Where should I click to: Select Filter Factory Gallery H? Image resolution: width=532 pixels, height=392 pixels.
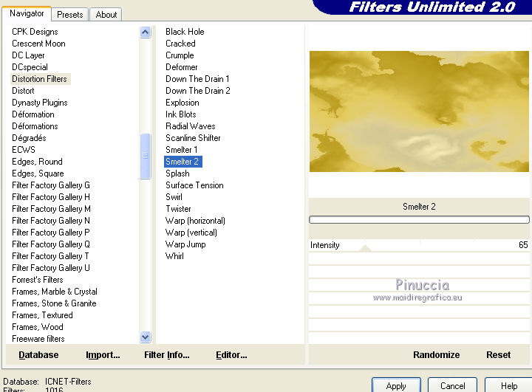51,197
